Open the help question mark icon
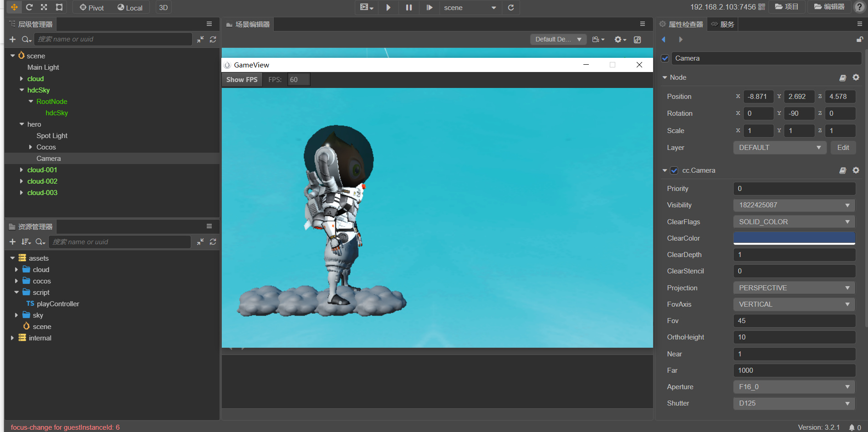 coord(859,7)
